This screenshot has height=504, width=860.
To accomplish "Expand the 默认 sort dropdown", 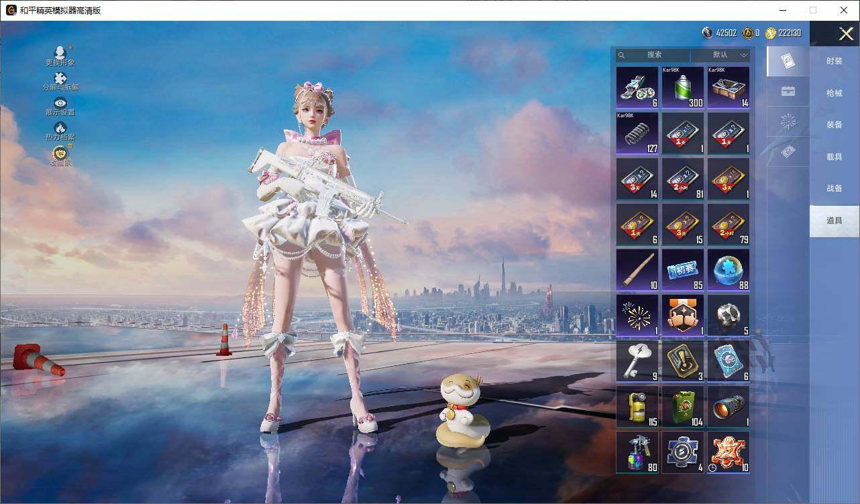I will point(720,55).
